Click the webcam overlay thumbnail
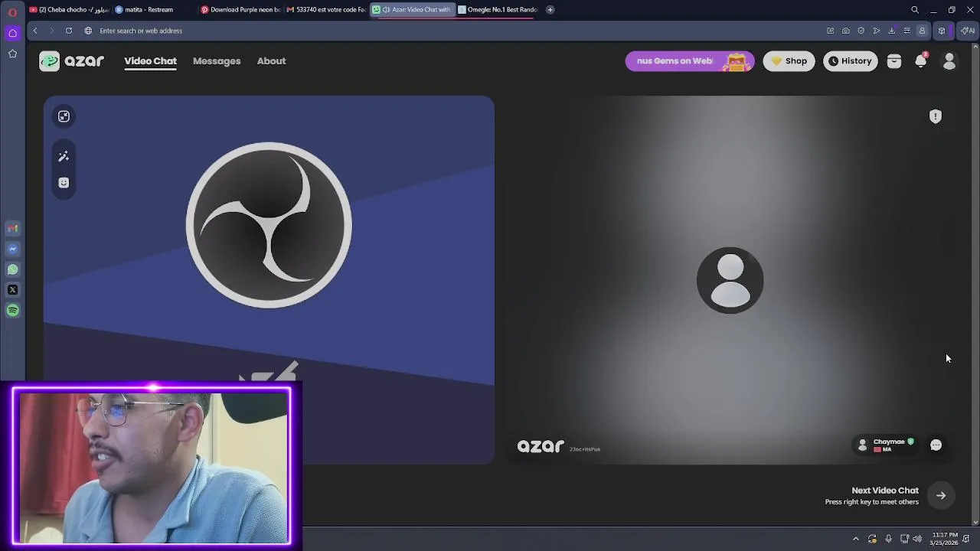This screenshot has width=980, height=551. click(x=152, y=465)
